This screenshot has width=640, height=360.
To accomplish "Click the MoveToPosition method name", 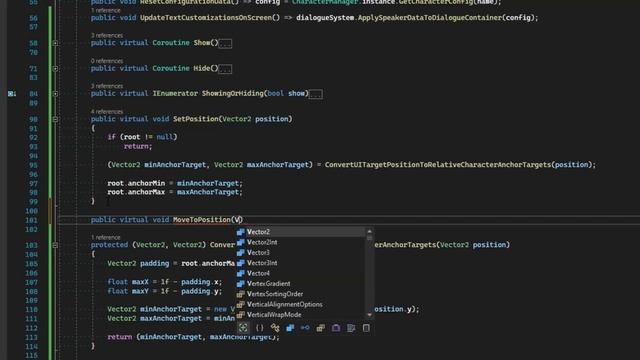I will [202, 220].
